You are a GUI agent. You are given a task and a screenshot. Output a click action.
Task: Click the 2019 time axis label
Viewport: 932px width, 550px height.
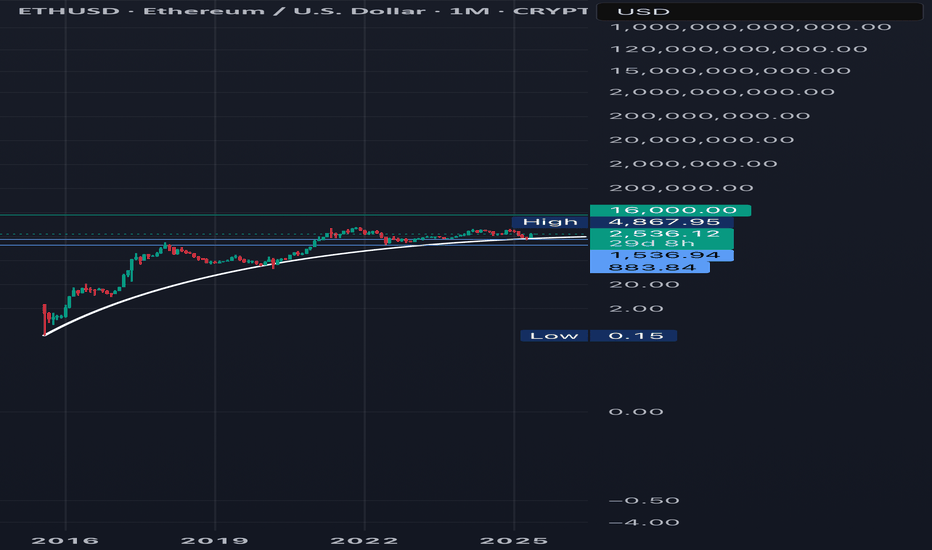click(x=215, y=540)
